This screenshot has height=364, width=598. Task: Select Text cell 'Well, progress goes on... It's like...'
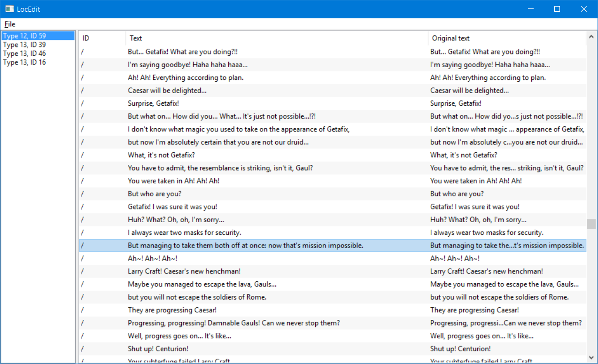click(179, 336)
